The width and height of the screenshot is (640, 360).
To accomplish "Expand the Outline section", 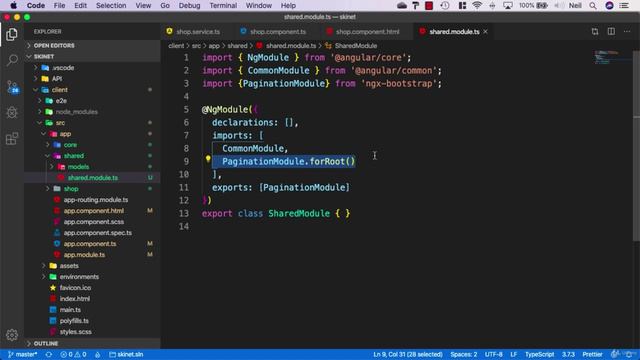I will 92,343.
